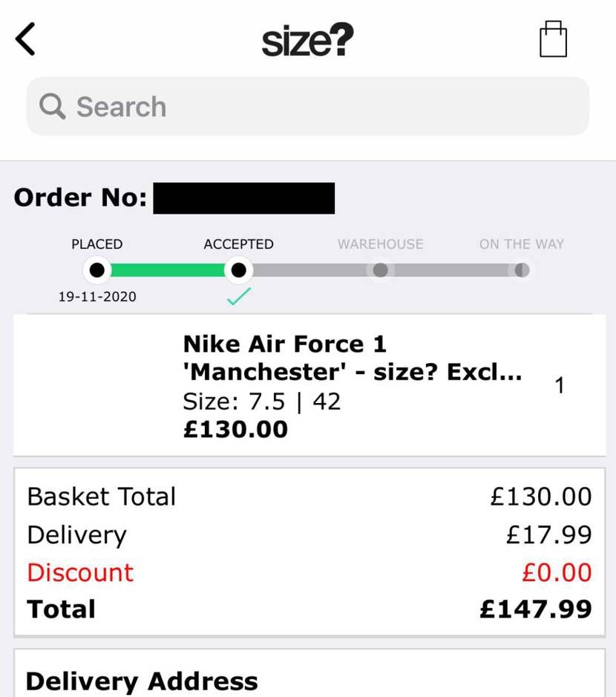The image size is (616, 697).
Task: Open the shopping bag icon
Action: click(x=553, y=39)
